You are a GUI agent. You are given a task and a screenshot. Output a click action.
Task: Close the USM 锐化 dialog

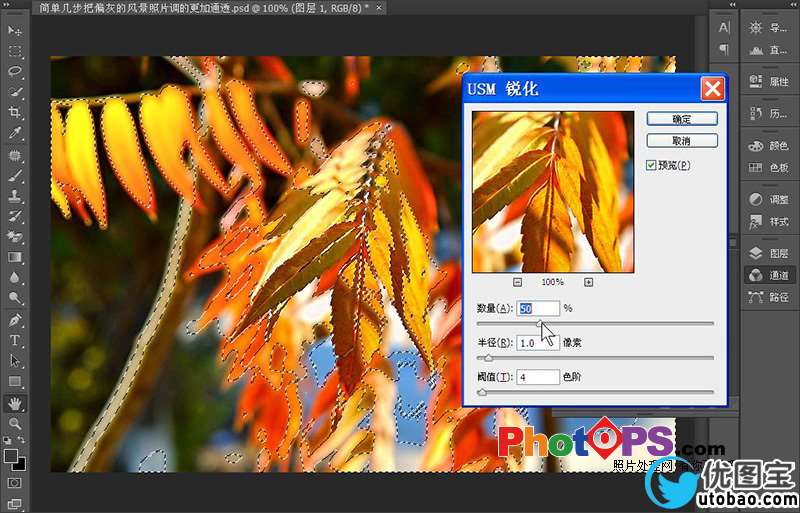(x=712, y=89)
